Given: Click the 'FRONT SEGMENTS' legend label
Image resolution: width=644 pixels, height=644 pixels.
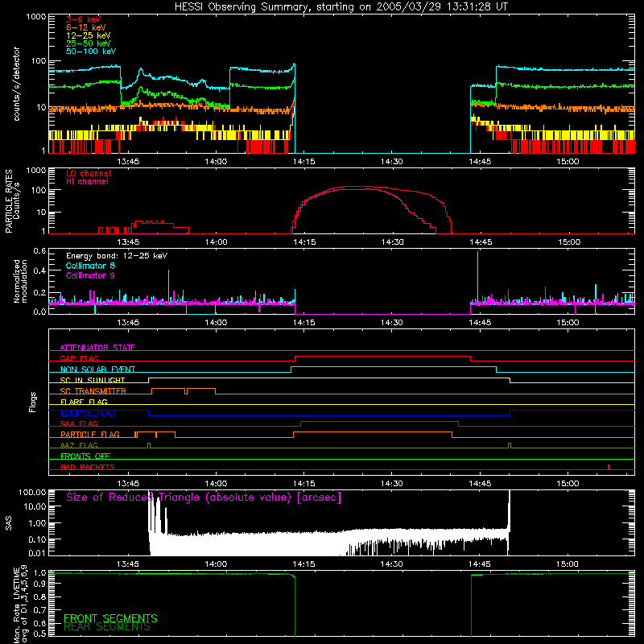Looking at the screenshot, I should pos(110,618).
